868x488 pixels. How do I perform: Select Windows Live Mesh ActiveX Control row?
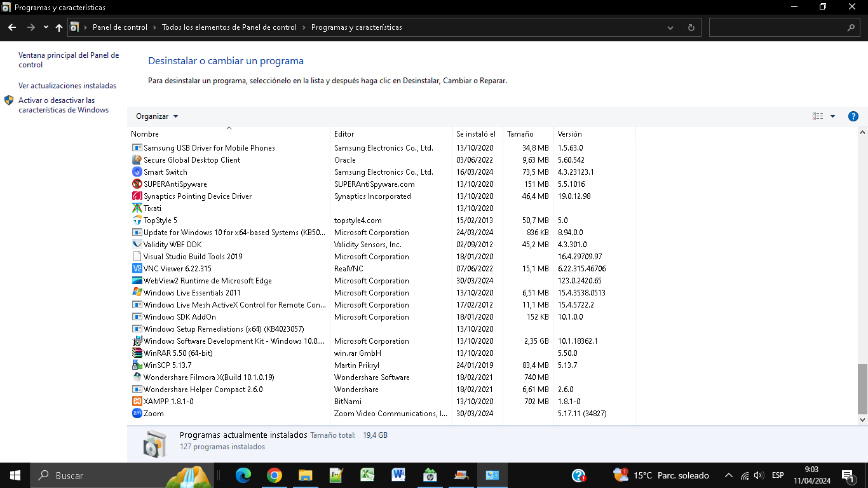click(381, 305)
